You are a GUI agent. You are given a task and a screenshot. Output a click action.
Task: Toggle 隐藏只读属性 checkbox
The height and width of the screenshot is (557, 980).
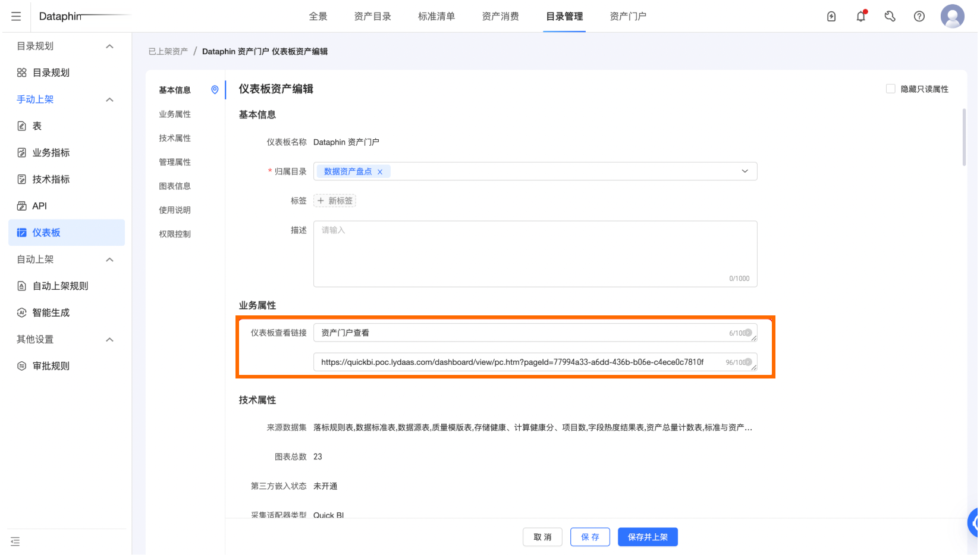891,89
